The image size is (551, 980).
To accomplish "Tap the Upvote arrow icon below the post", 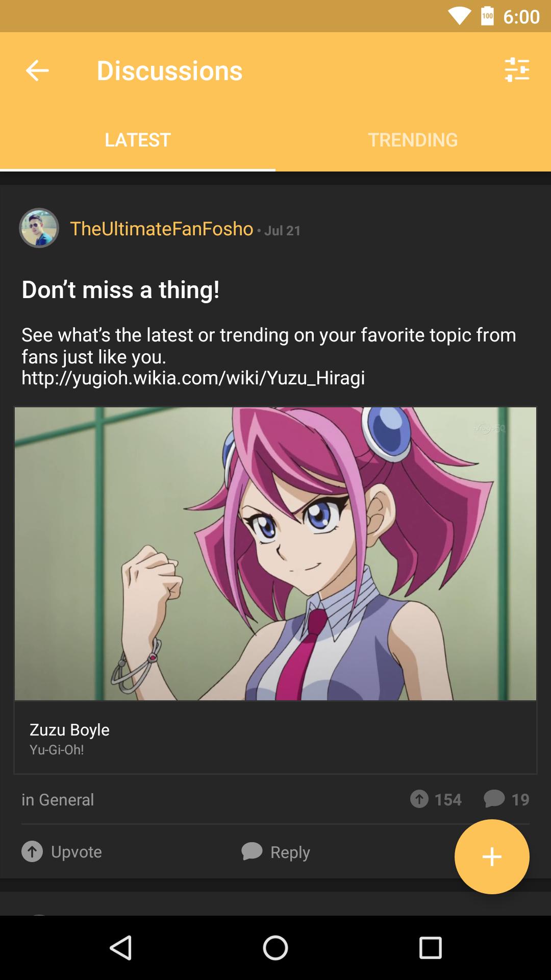I will tap(32, 851).
